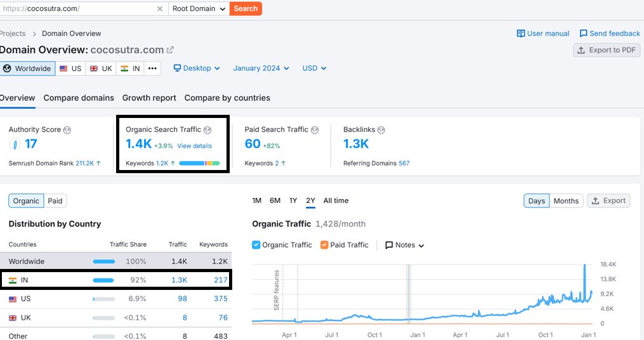Select the 1M time range
This screenshot has width=644, height=340.
pyautogui.click(x=257, y=200)
